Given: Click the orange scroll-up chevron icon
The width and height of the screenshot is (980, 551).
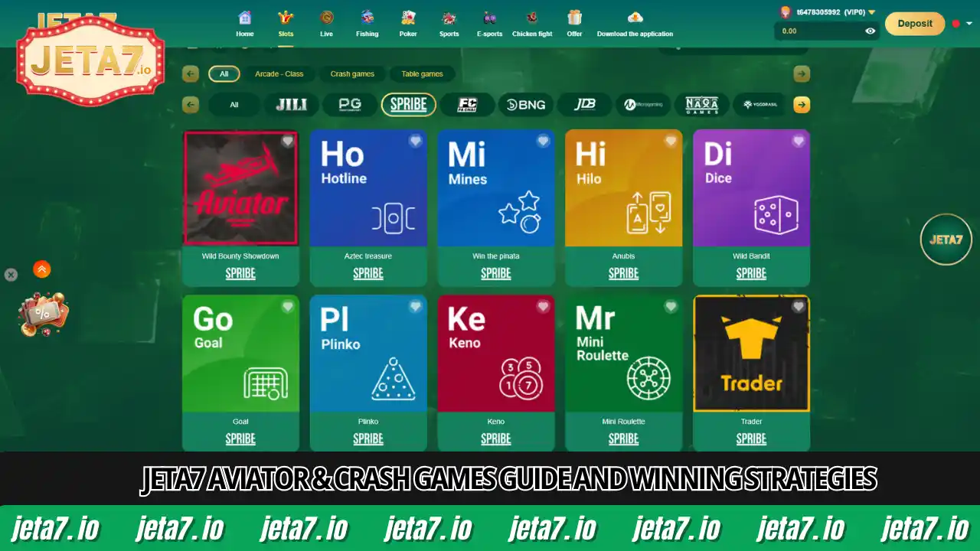Looking at the screenshot, I should (42, 269).
